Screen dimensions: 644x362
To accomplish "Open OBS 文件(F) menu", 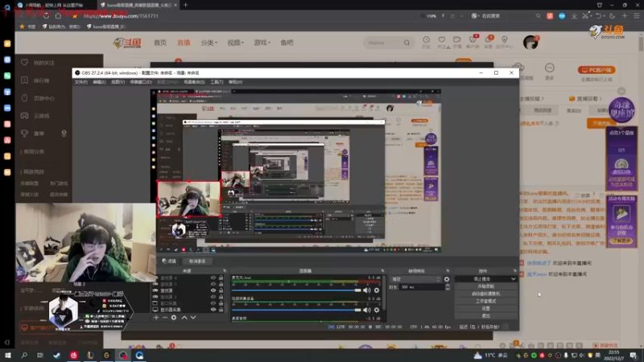I will [x=81, y=82].
